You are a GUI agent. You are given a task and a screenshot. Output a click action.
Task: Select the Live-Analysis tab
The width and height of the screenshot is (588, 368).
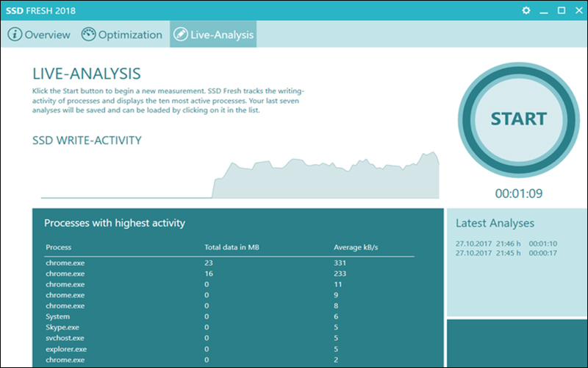pyautogui.click(x=213, y=35)
